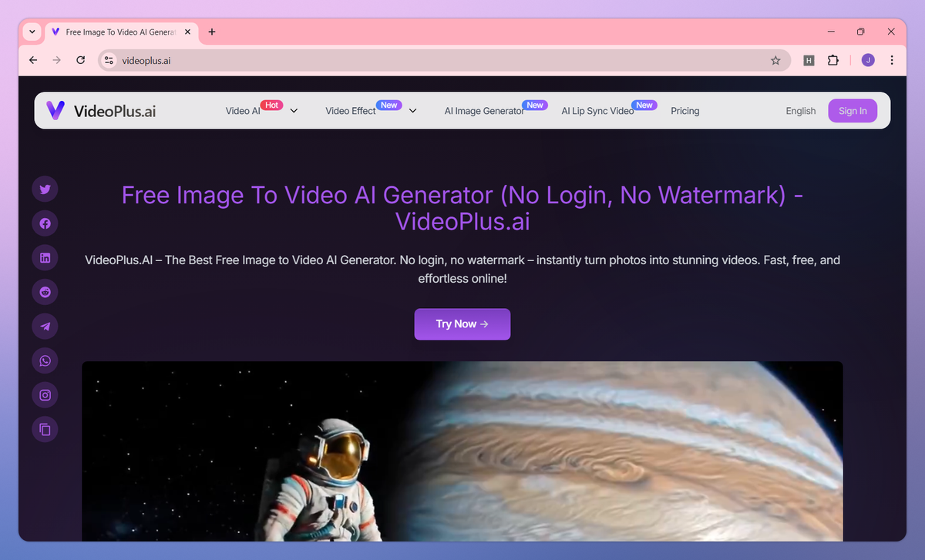Image resolution: width=925 pixels, height=560 pixels.
Task: Close the Free Image To Video tab
Action: (x=188, y=32)
